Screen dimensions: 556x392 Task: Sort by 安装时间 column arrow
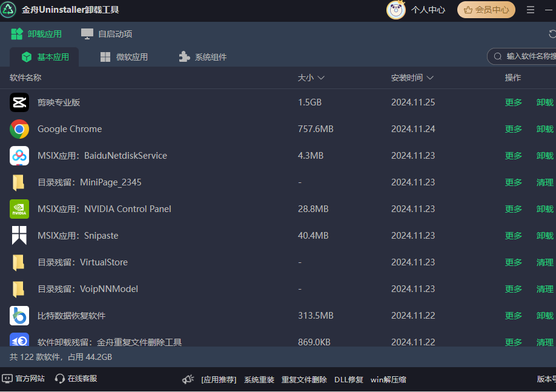pos(430,78)
